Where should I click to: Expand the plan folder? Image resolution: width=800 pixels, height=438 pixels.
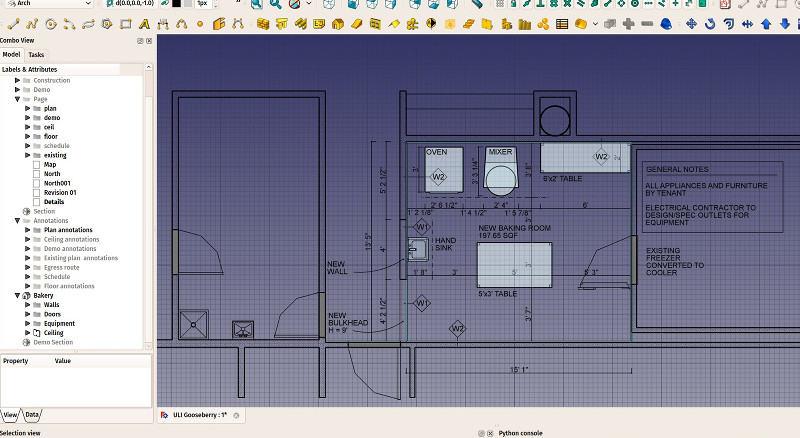tap(28, 108)
